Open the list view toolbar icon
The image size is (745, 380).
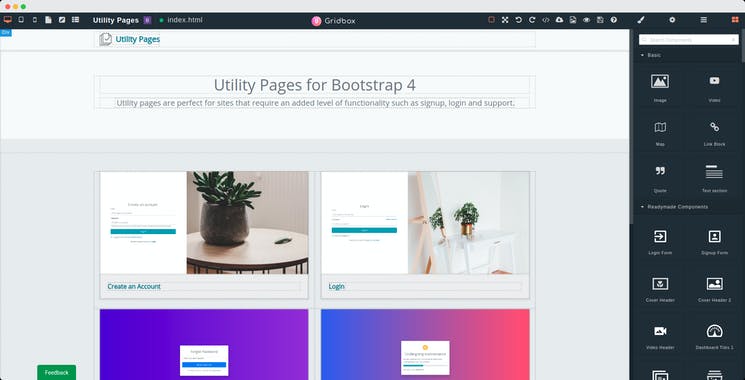76,20
